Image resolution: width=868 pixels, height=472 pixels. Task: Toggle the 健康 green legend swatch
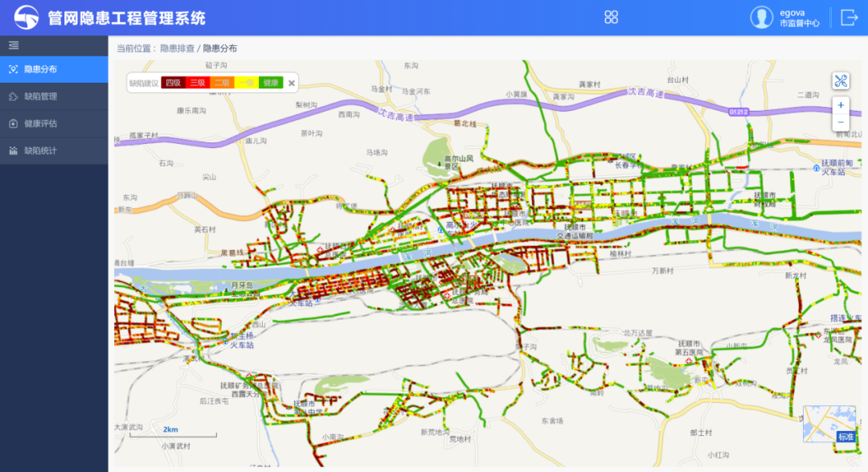tap(271, 83)
